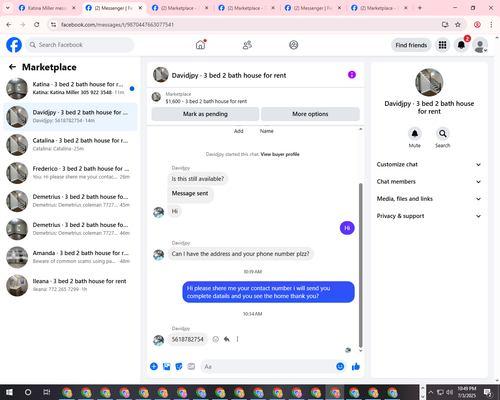Open Windows Start button
The height and width of the screenshot is (400, 500).
point(9,392)
